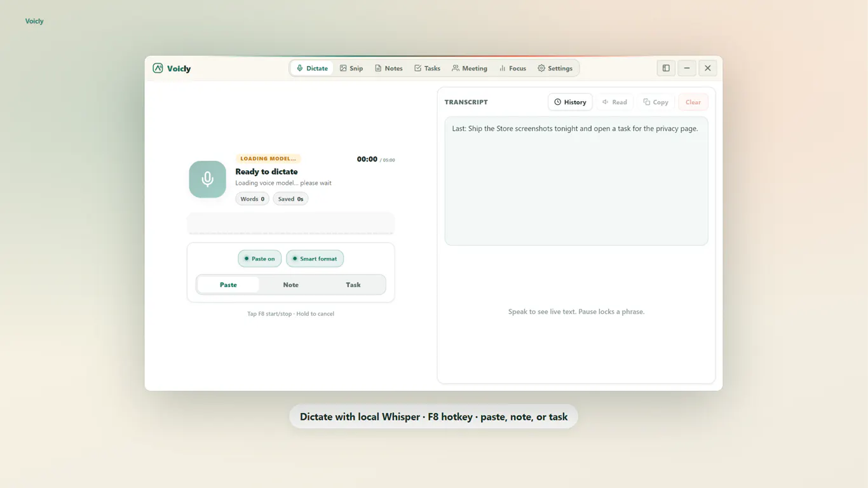Click "Loading voice model... please wait" text
868x488 pixels.
(283, 183)
